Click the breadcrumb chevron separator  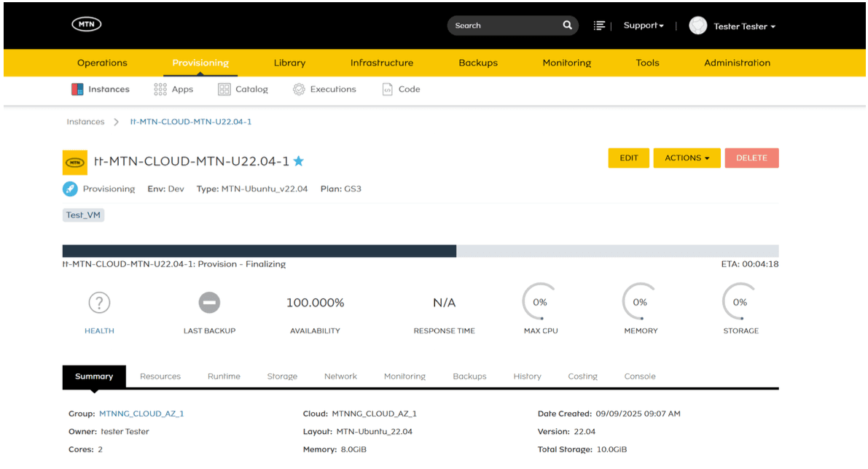117,122
